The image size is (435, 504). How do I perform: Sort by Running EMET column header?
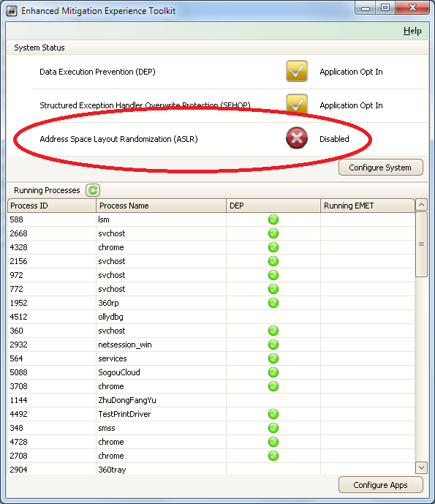click(x=367, y=206)
